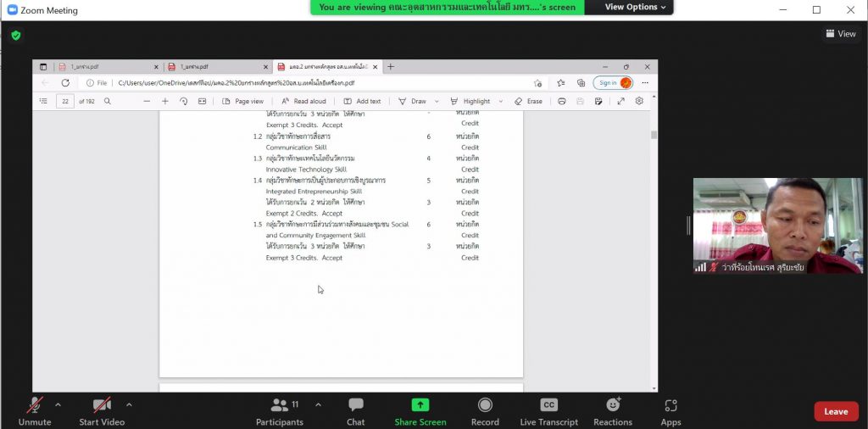
Task: Start recording with the Record button
Action: 485,411
